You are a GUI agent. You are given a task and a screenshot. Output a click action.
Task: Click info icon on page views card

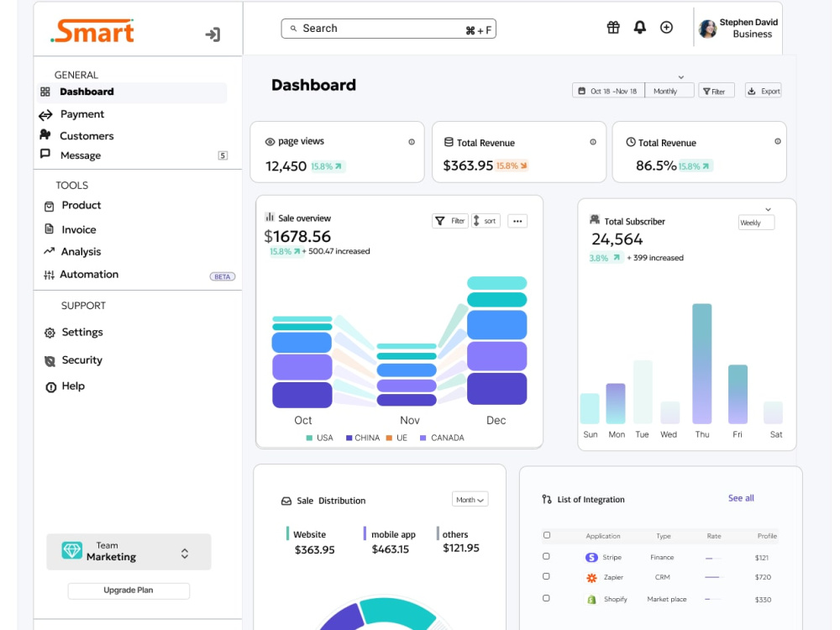(412, 142)
